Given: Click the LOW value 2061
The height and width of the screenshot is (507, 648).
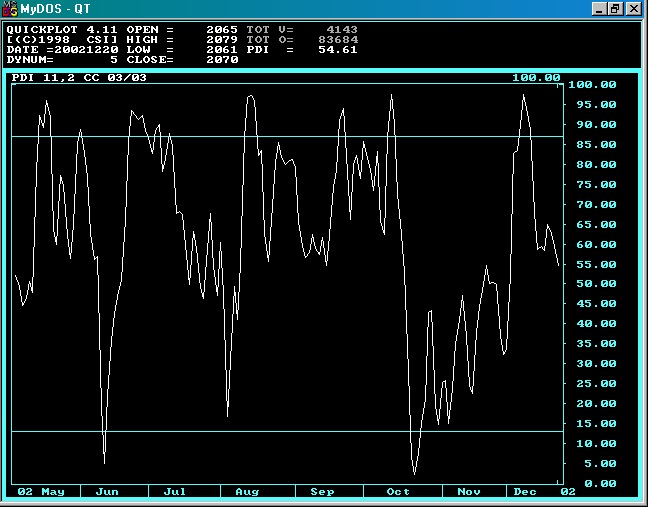Looking at the screenshot, I should 222,50.
